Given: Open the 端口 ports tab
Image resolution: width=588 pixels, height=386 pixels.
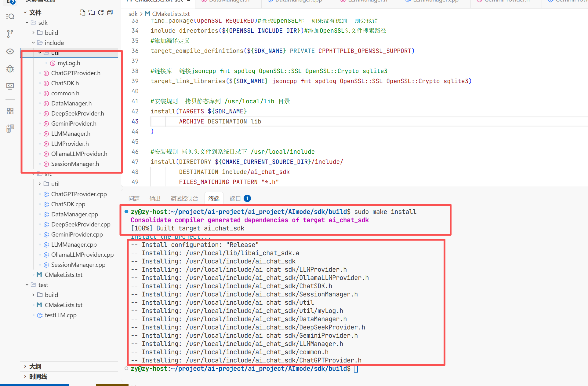Looking at the screenshot, I should pos(235,199).
